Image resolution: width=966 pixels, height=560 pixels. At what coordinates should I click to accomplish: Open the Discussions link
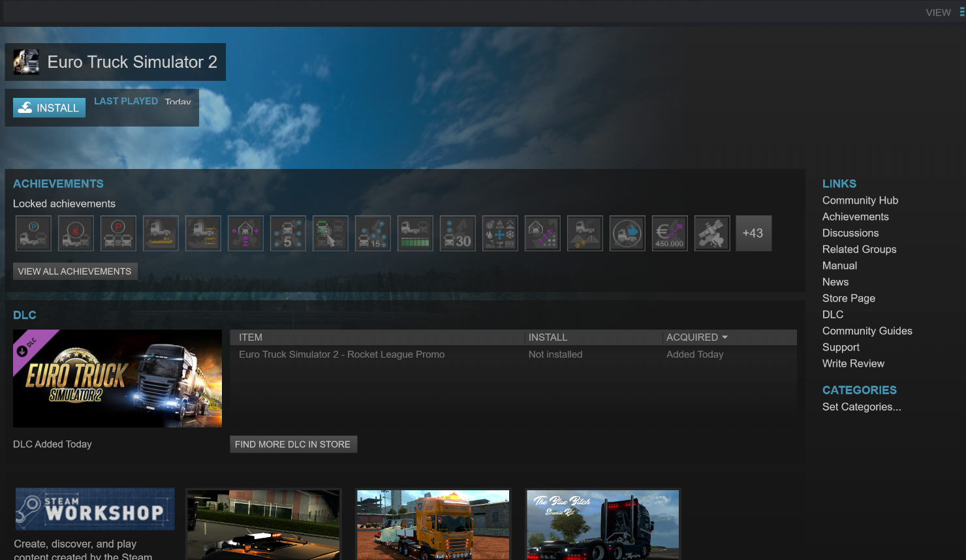tap(850, 233)
